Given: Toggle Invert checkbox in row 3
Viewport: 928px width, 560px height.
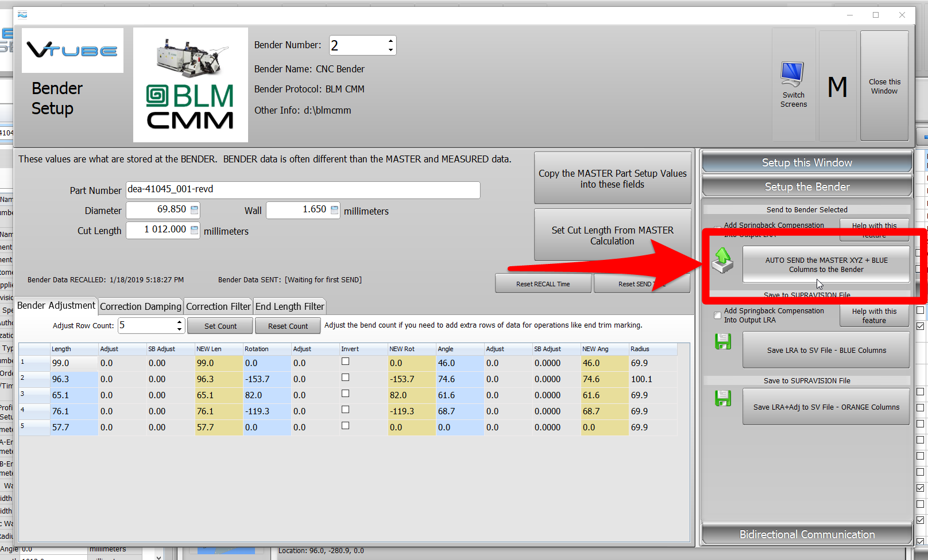Looking at the screenshot, I should click(x=345, y=394).
